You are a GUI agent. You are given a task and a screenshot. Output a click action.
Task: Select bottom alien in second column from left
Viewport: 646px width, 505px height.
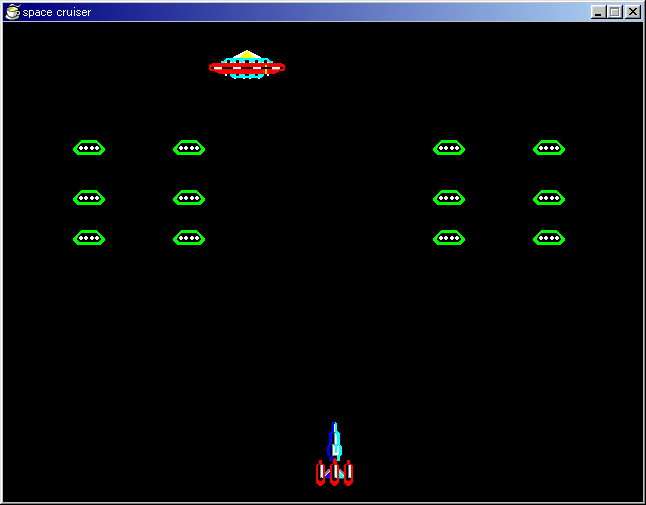189,238
